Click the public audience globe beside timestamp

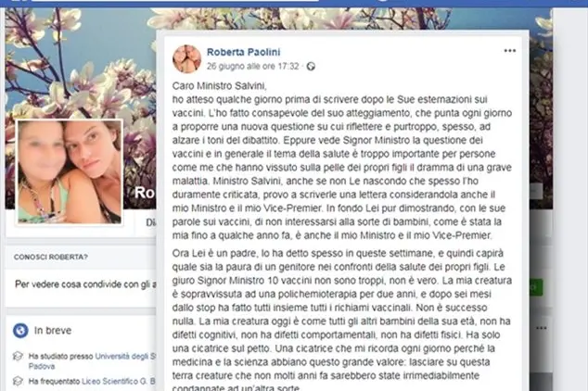311,67
